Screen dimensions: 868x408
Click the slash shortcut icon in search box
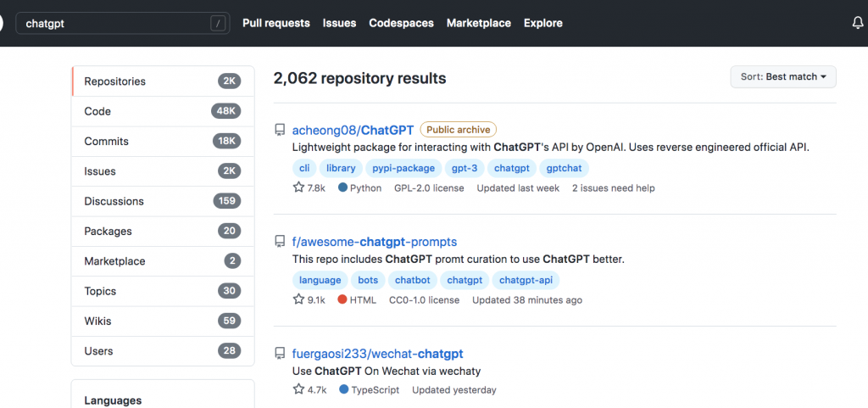(x=218, y=23)
